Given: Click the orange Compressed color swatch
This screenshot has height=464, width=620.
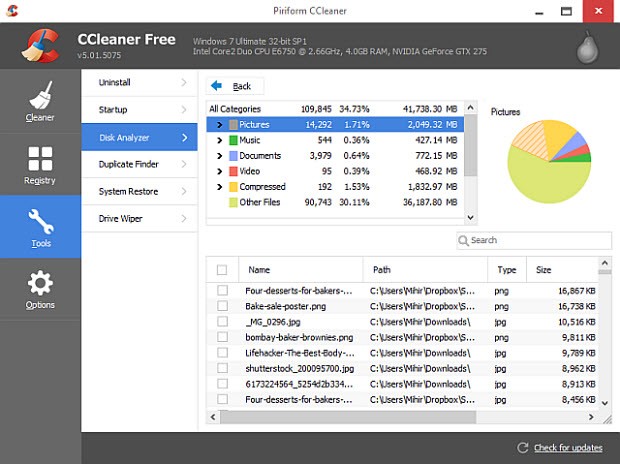Looking at the screenshot, I should pyautogui.click(x=233, y=187).
